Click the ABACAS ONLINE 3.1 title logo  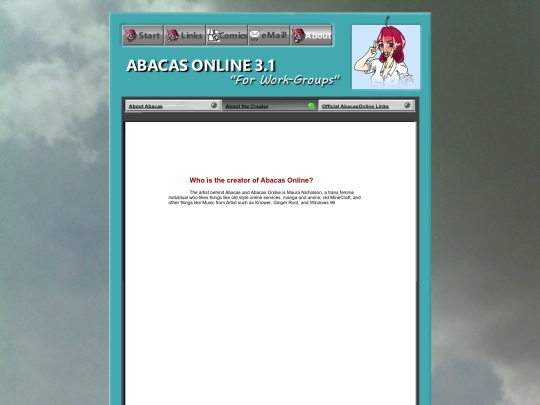point(201,65)
